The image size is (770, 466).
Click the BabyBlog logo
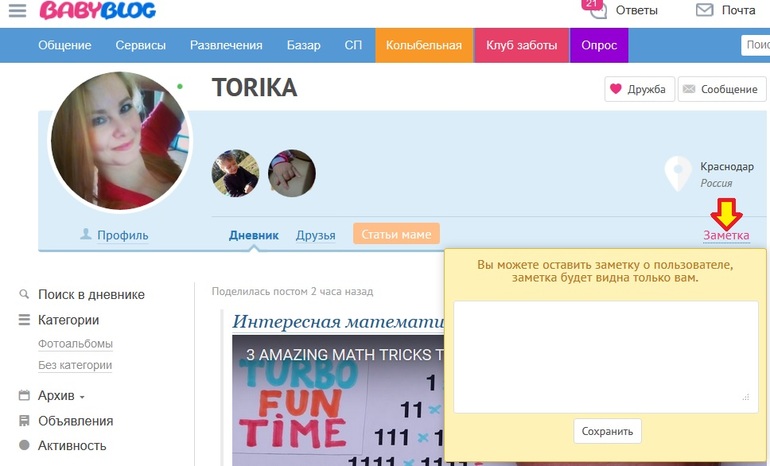[97, 11]
